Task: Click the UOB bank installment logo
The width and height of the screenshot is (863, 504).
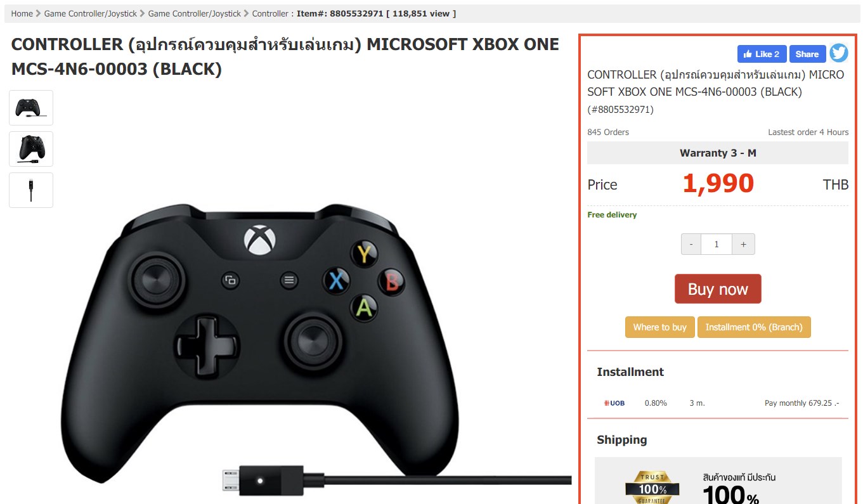Action: point(614,403)
